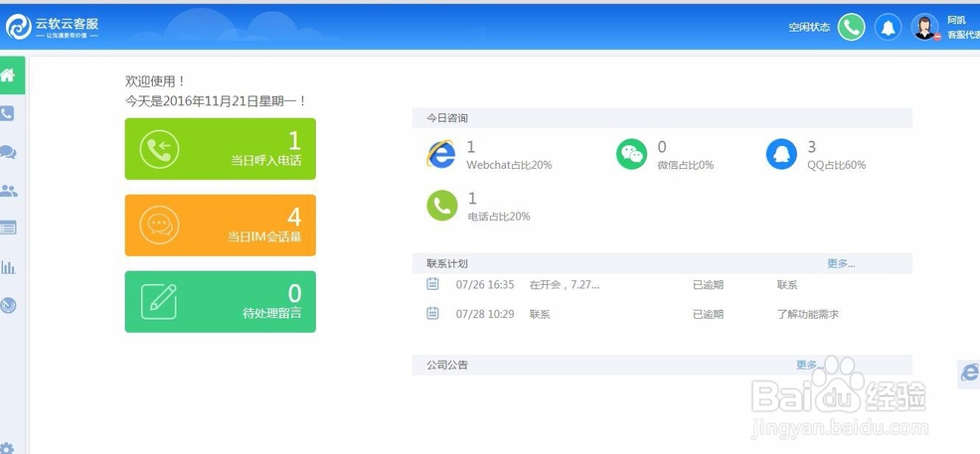Screen dimensions: 980x454
Task: Click the QQ count number 3
Action: tap(812, 147)
